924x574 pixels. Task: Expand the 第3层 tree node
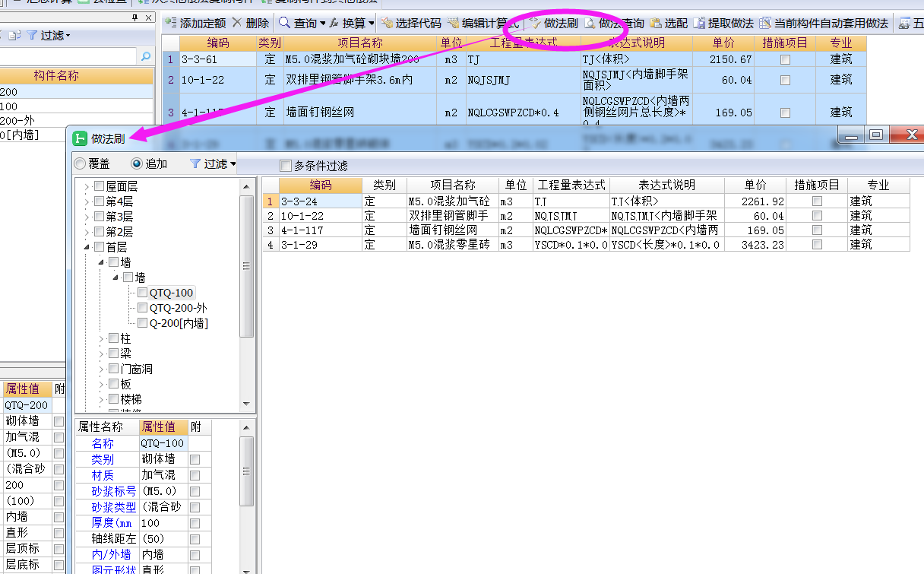click(87, 217)
